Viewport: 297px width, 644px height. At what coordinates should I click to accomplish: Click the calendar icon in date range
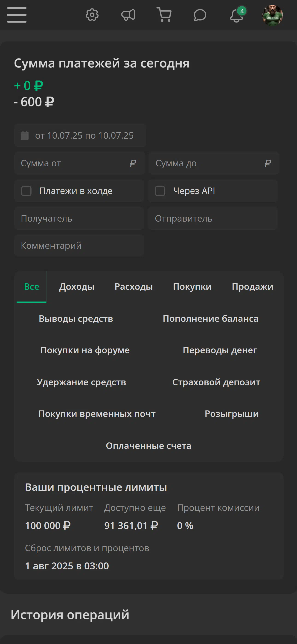24,135
